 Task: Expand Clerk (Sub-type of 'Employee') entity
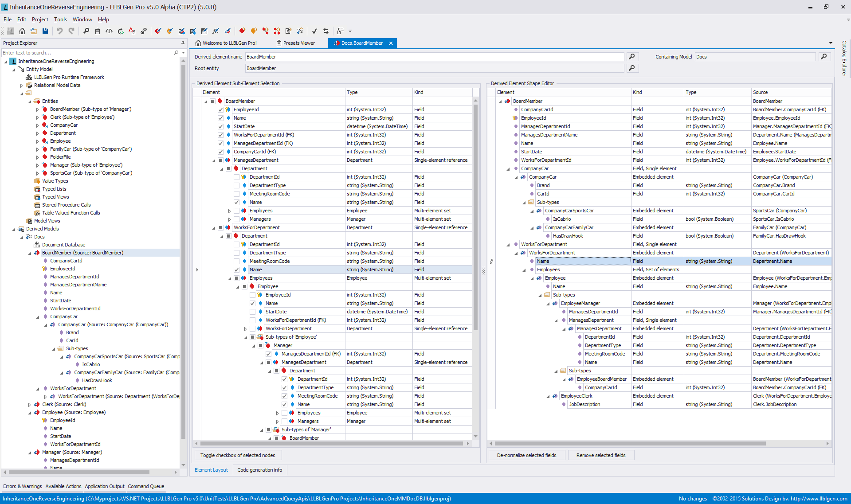point(37,117)
